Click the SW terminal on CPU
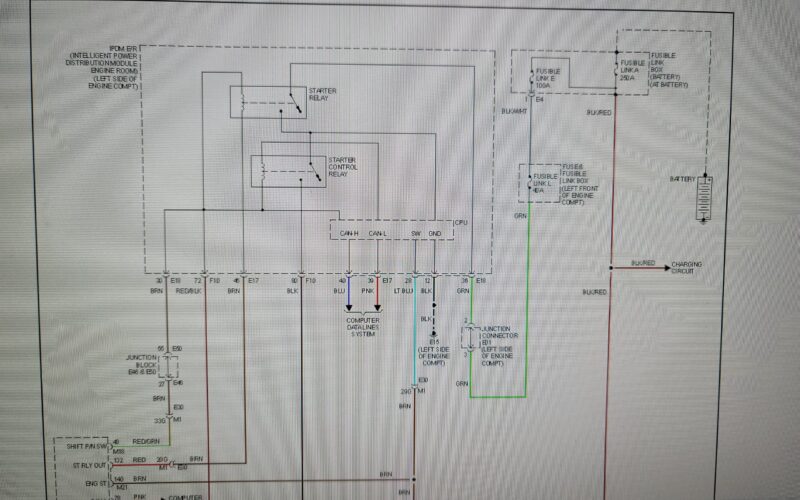The image size is (800, 500). click(x=415, y=234)
